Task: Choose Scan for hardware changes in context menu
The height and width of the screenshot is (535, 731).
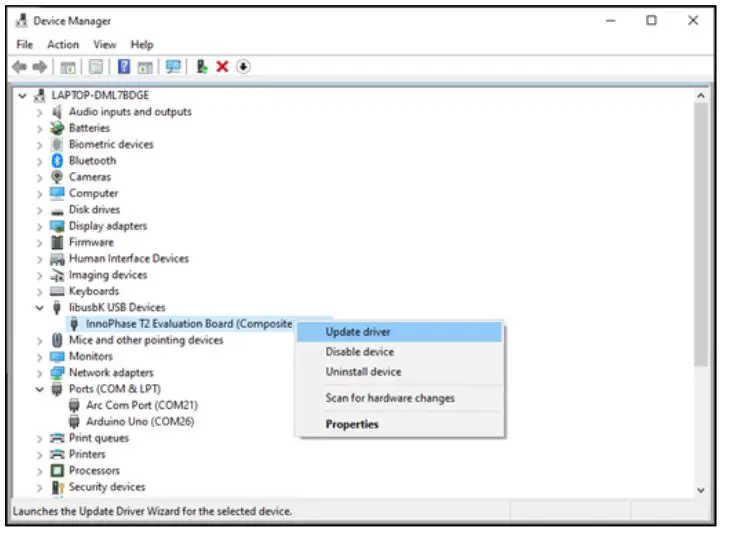Action: [x=400, y=398]
